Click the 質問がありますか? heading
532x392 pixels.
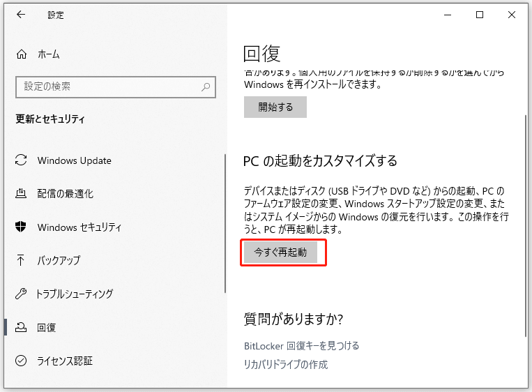click(x=294, y=319)
